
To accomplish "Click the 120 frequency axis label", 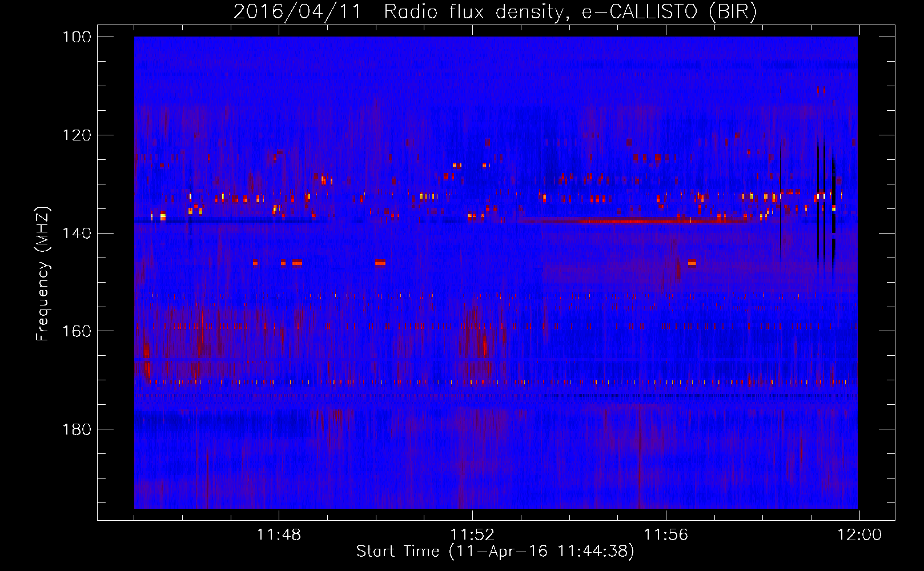I will click(77, 135).
